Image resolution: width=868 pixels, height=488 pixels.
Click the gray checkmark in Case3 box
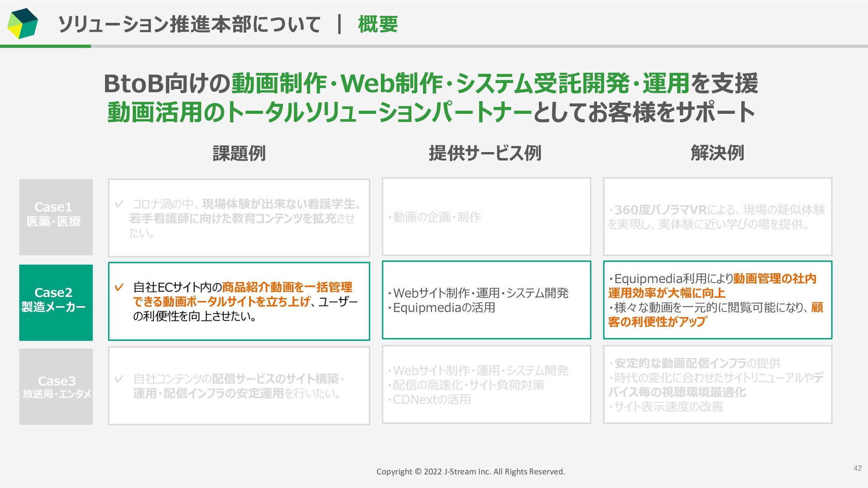(x=119, y=379)
